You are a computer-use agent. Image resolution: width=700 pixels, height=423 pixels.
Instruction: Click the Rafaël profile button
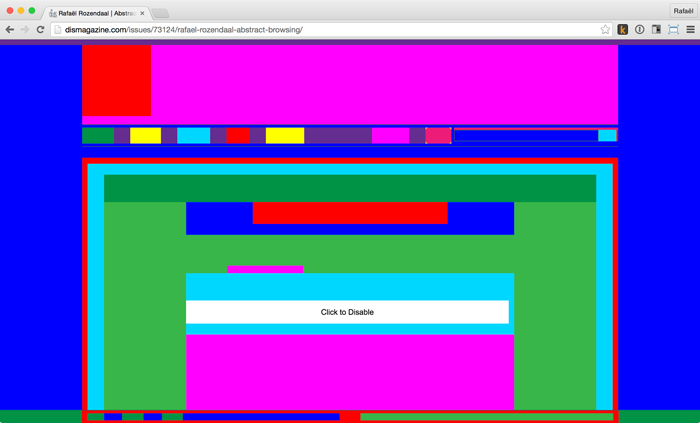683,11
